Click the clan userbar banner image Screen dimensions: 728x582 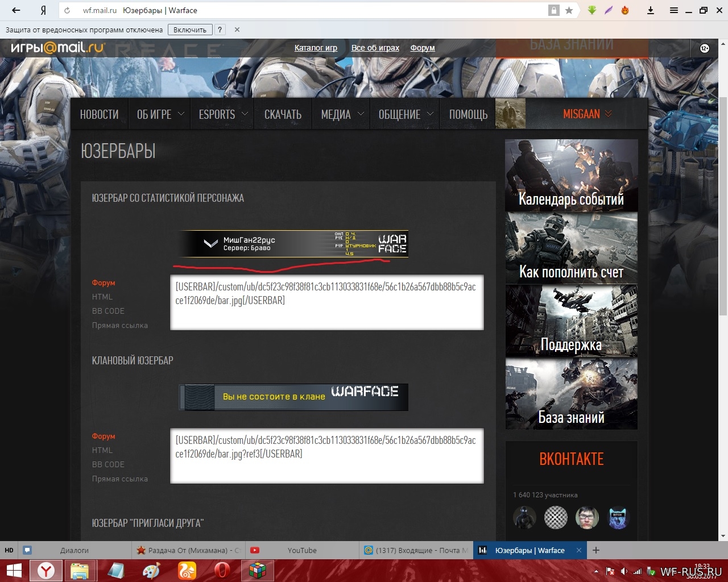coord(293,397)
